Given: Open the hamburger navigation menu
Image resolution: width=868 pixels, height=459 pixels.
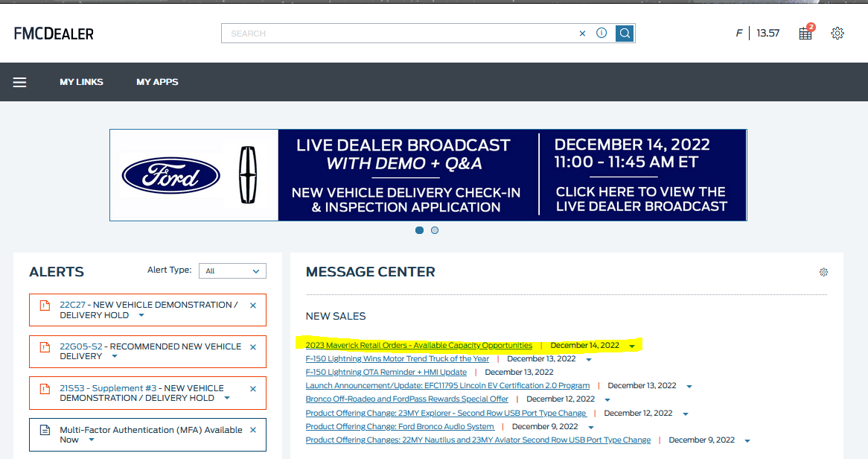Looking at the screenshot, I should click(x=20, y=82).
